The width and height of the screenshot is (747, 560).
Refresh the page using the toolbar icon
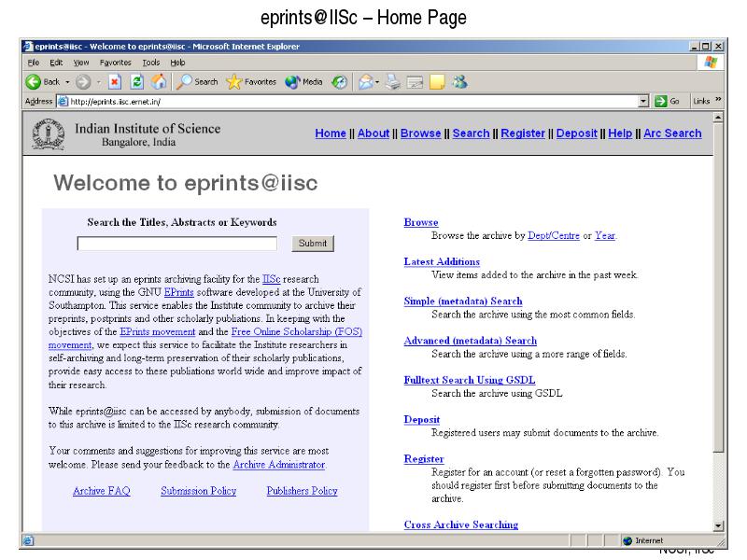point(136,82)
